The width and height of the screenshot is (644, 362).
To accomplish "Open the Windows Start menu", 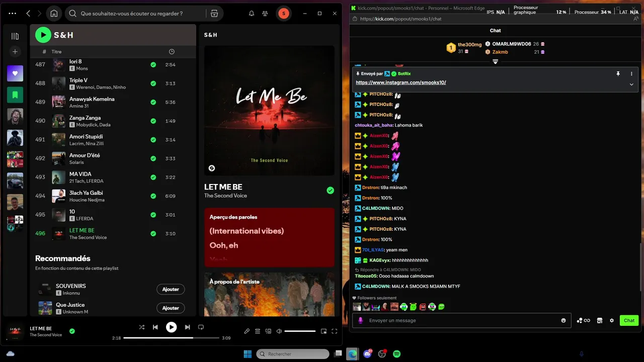I will coord(248,354).
